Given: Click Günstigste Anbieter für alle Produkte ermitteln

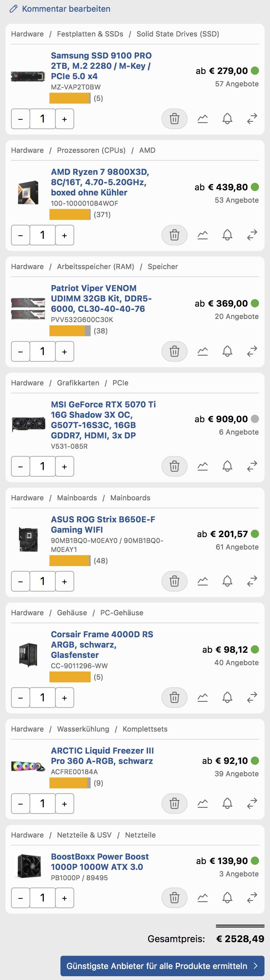Looking at the screenshot, I should pyautogui.click(x=162, y=966).
